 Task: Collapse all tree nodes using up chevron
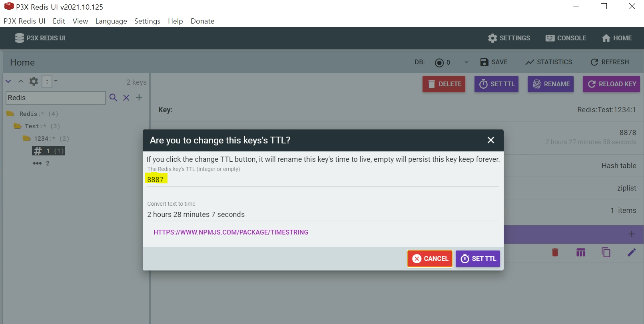tap(21, 81)
